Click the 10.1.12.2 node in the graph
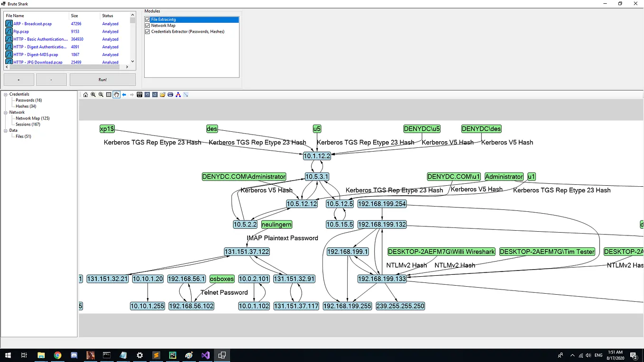This screenshot has height=362, width=644. [317, 155]
